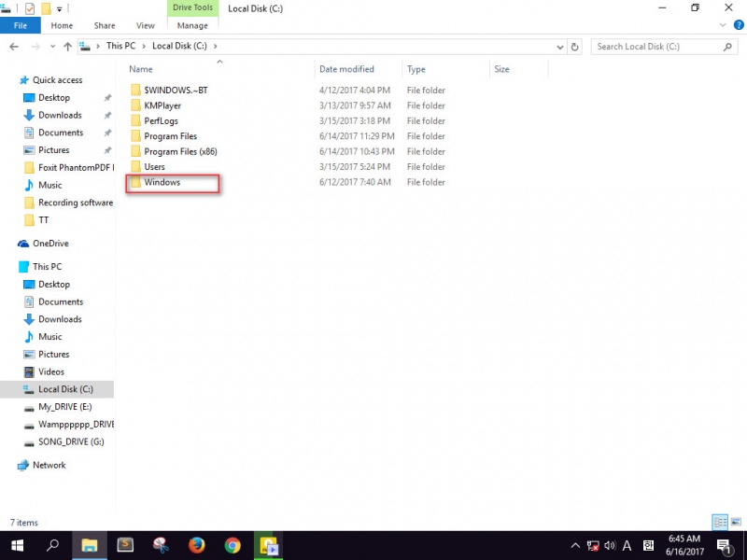Sort by the Date modified column header
The image size is (747, 560).
pos(346,69)
